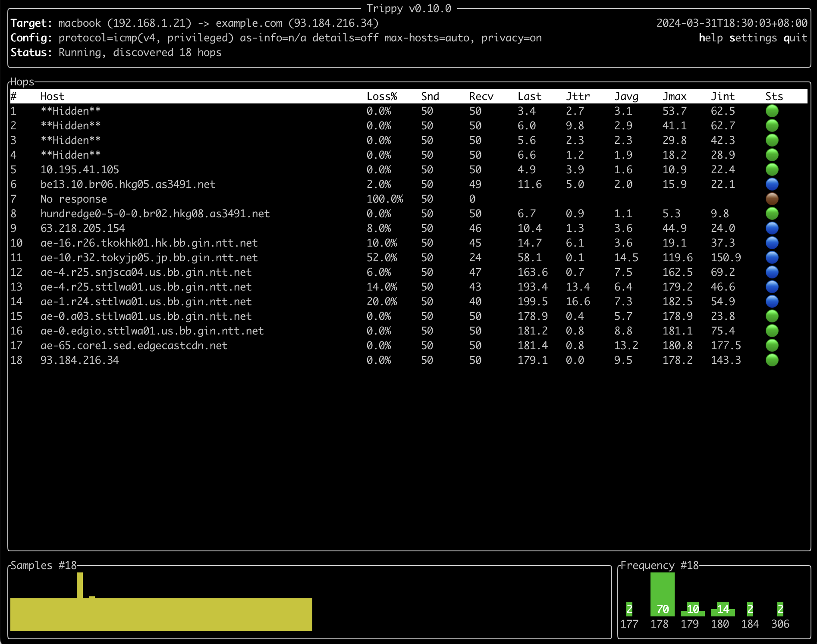Click the blue status dot for ae-16.r26.tokhk01 hop
The image size is (817, 644).
[772, 243]
